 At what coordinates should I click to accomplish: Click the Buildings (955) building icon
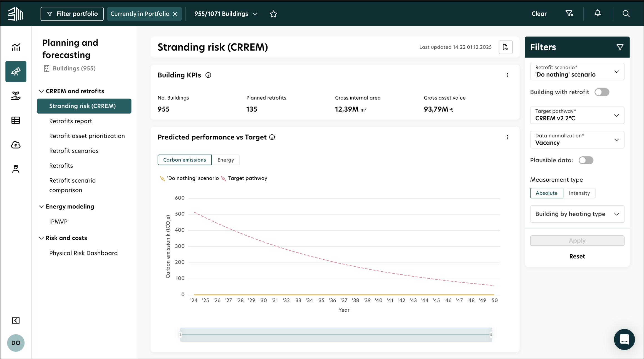pyautogui.click(x=47, y=68)
